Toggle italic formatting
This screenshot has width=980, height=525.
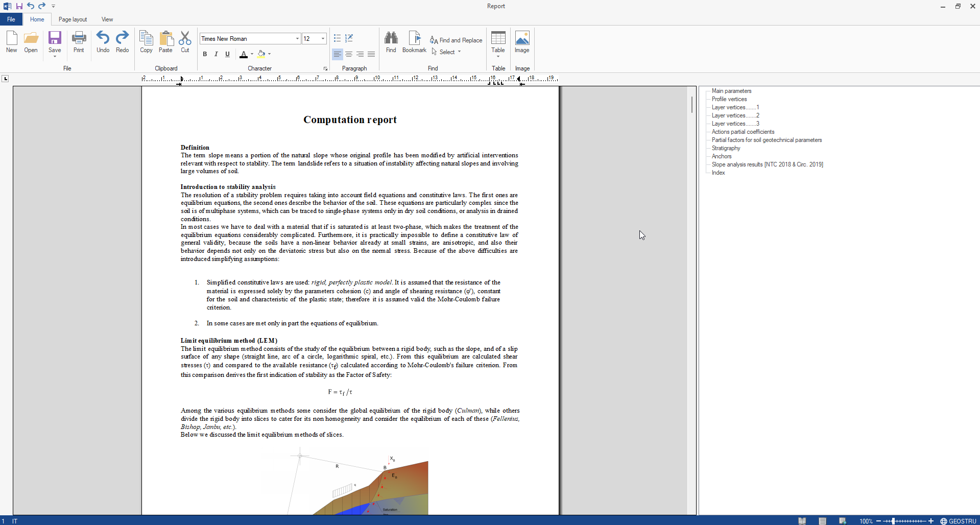point(216,54)
